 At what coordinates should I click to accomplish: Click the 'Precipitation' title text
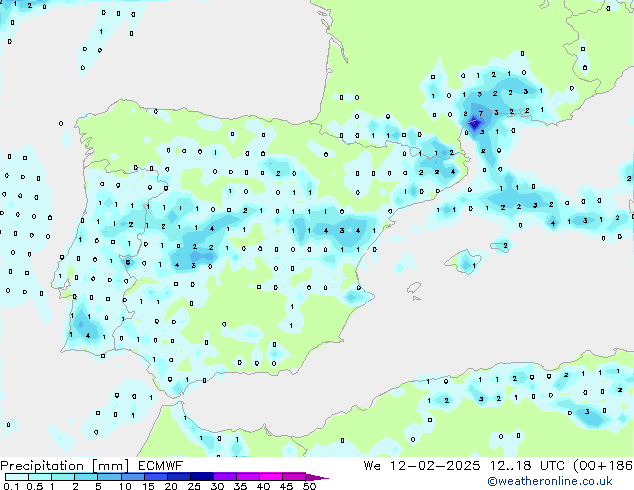pyautogui.click(x=42, y=466)
